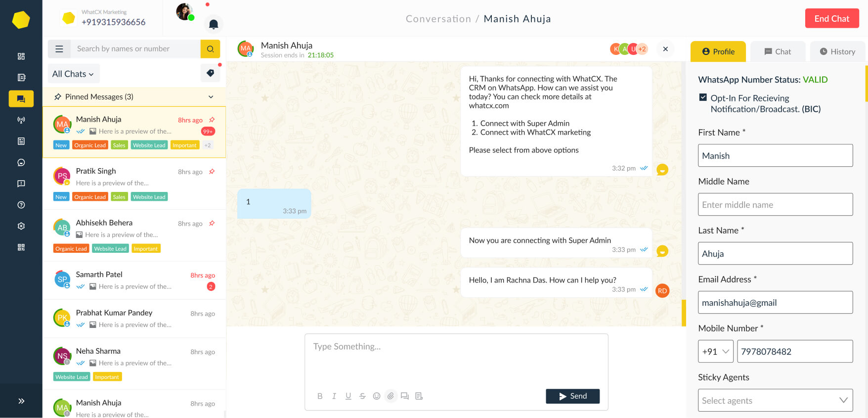Expand the left sidebar with double chevron
The image size is (868, 418).
[x=21, y=401]
